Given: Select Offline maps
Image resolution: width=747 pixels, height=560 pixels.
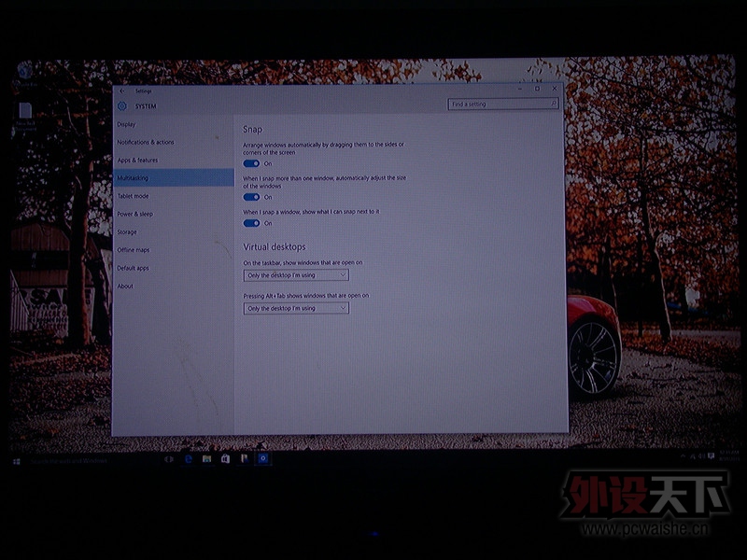Looking at the screenshot, I should click(174, 249).
